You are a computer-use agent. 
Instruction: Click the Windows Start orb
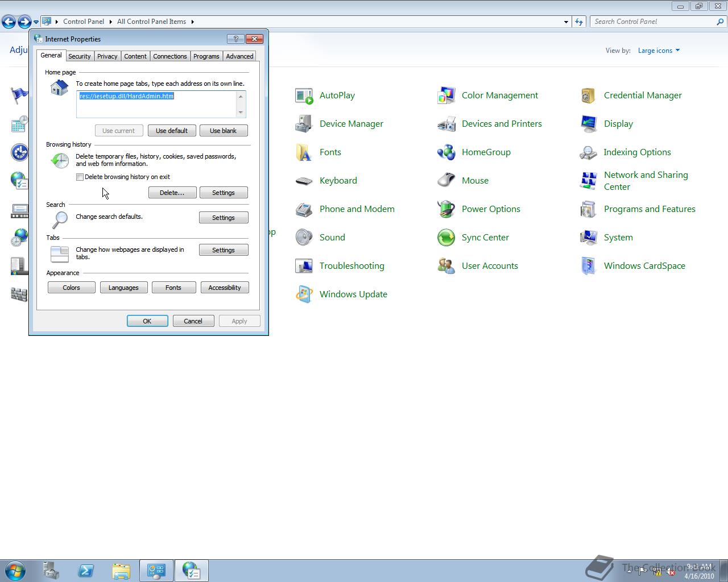point(15,571)
